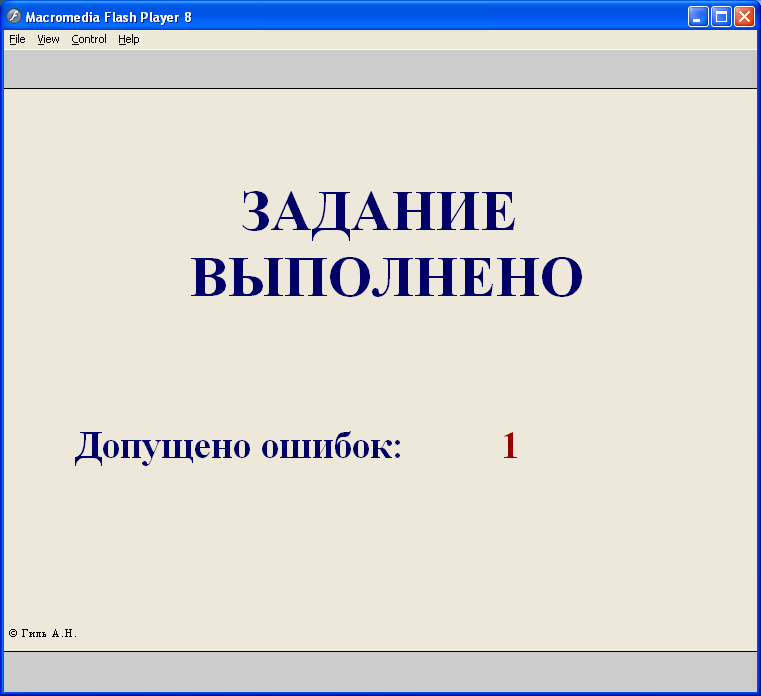The width and height of the screenshot is (761, 696).
Task: Open the Control menu
Action: pyautogui.click(x=89, y=39)
